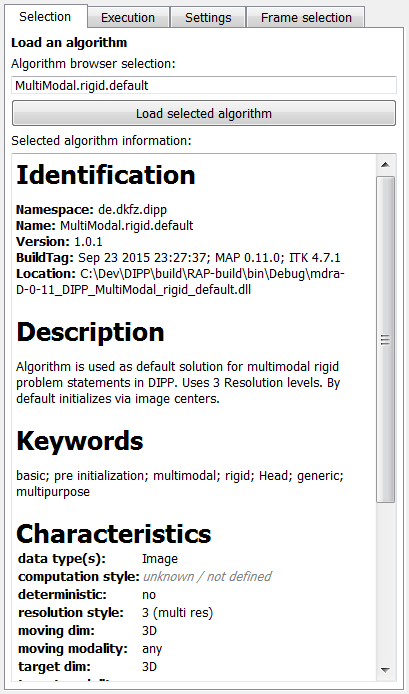
Task: Select the BuildTag line
Action: click(x=178, y=258)
